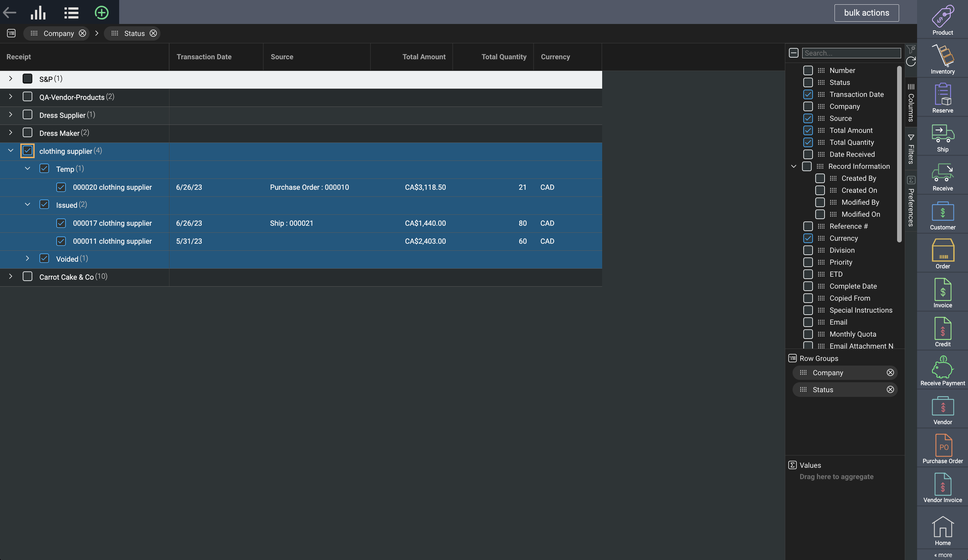The width and height of the screenshot is (968, 560).
Task: Enable the Date Received column checkbox
Action: (808, 154)
